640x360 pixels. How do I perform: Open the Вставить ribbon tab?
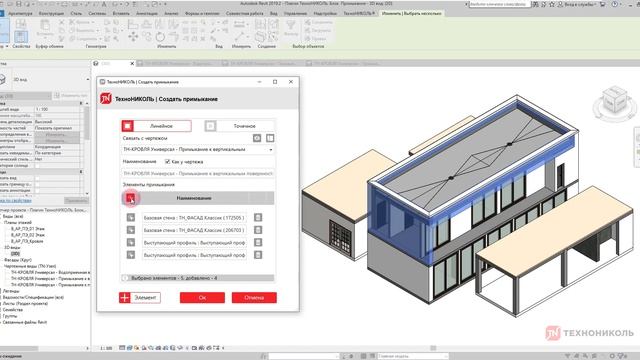pyautogui.click(x=121, y=13)
